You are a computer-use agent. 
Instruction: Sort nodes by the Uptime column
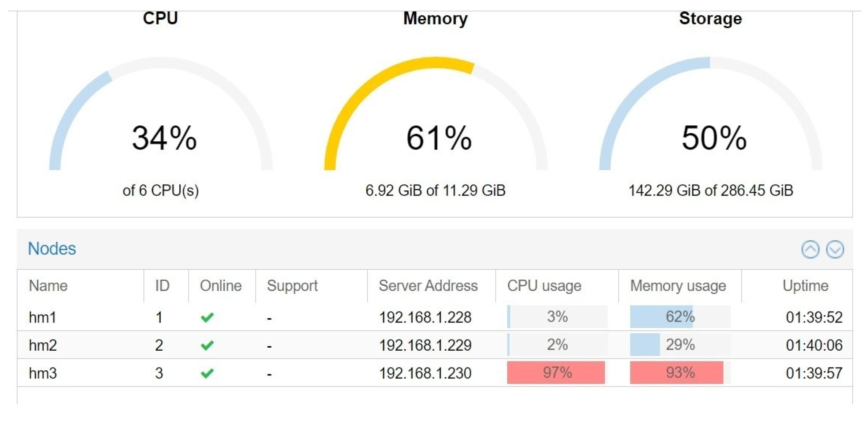coord(805,286)
